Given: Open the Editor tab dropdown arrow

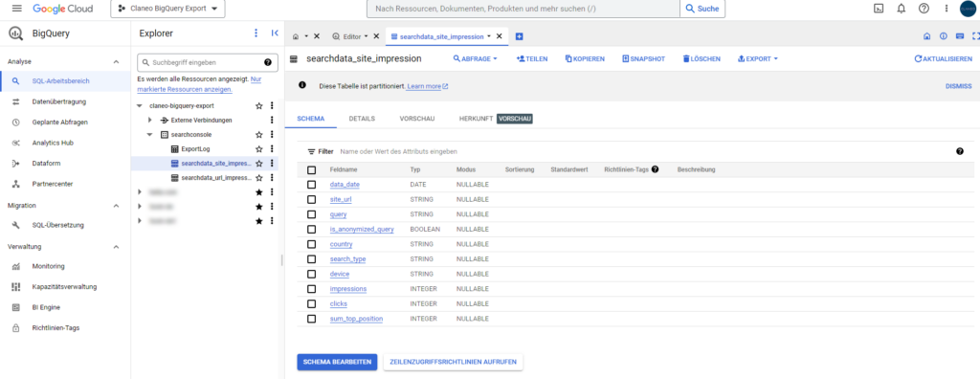Looking at the screenshot, I should click(x=367, y=36).
